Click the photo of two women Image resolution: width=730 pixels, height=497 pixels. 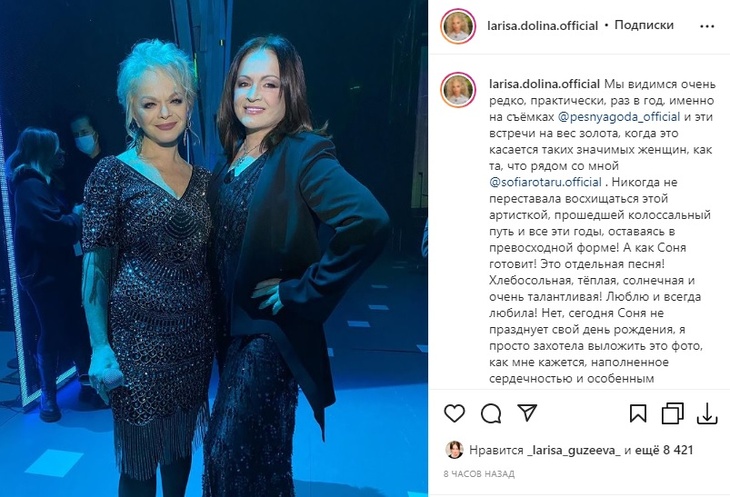[x=214, y=248]
